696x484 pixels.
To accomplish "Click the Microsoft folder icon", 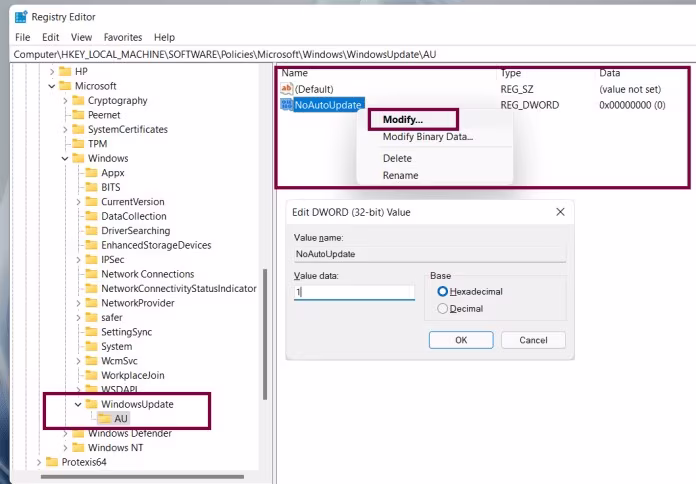I will (x=65, y=86).
